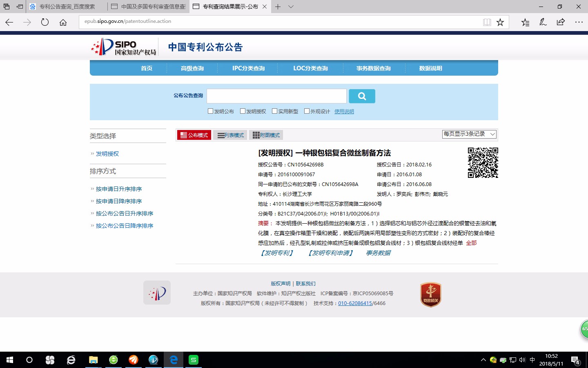Click the 公布公告查询 search input field
588x368 pixels.
pos(276,96)
